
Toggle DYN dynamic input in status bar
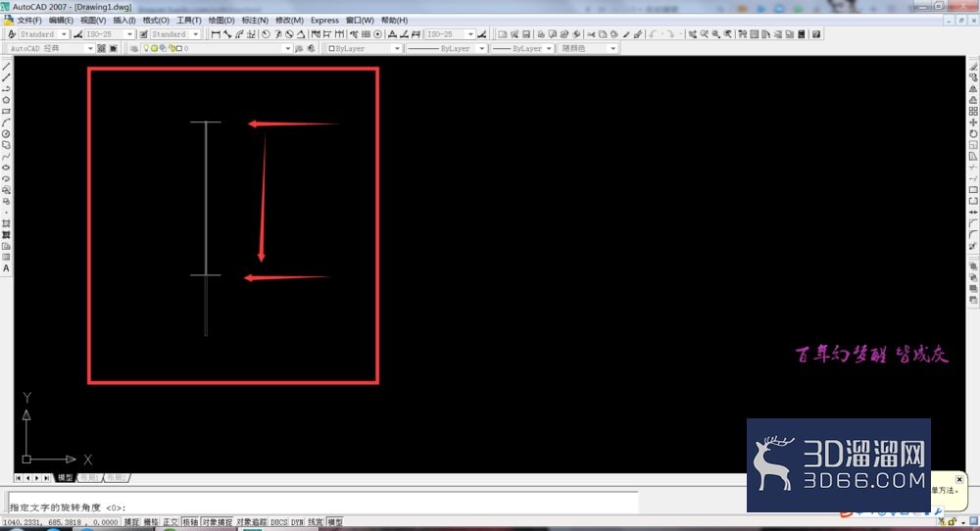click(297, 521)
